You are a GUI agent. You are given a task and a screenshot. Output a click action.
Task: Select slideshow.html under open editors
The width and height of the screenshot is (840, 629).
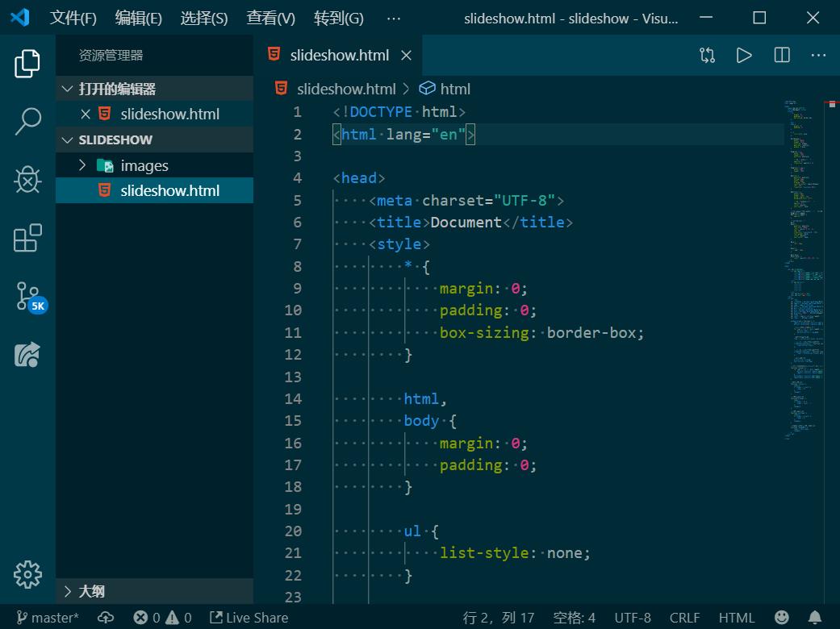coord(154,114)
